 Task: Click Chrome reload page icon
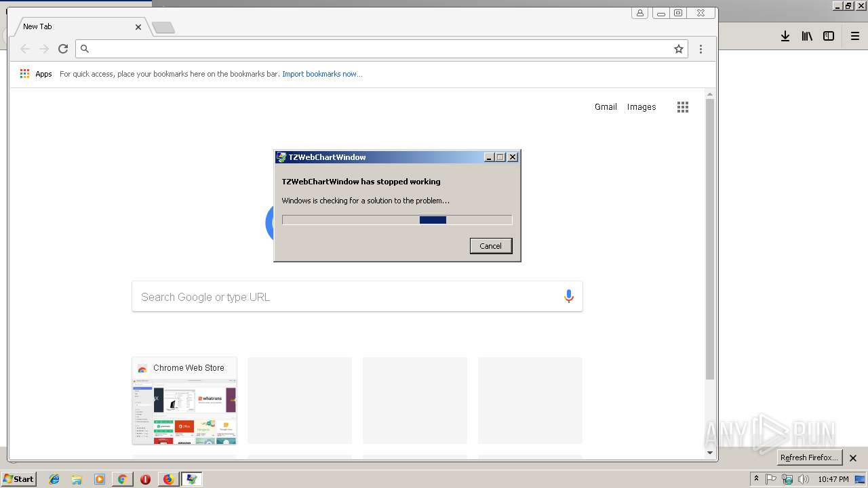click(63, 49)
